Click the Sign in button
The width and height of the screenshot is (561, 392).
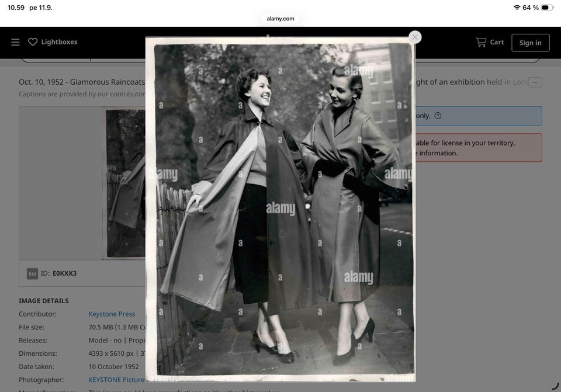[x=530, y=43]
